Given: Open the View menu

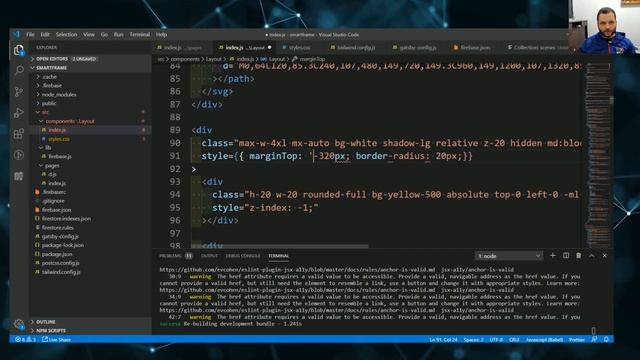Looking at the screenshot, I should pyautogui.click(x=89, y=35).
